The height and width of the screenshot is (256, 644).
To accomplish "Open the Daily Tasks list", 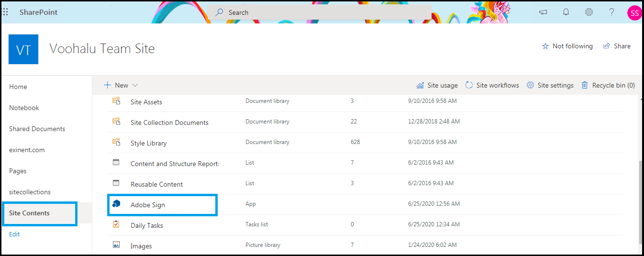I will (147, 225).
